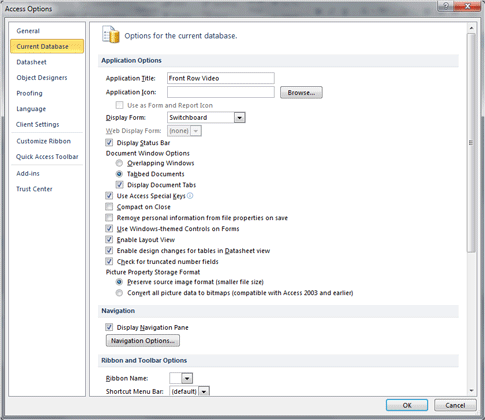
Task: Toggle design changes for tables in Datasheet view
Action: pos(109,250)
